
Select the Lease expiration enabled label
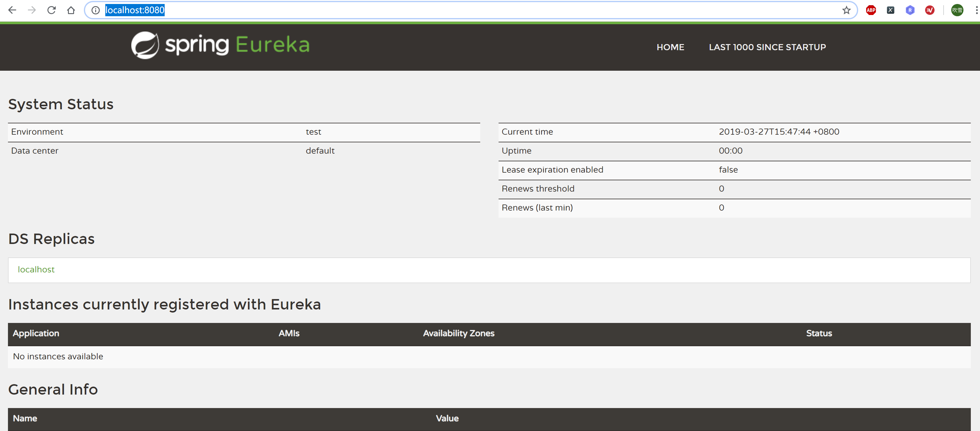tap(552, 170)
